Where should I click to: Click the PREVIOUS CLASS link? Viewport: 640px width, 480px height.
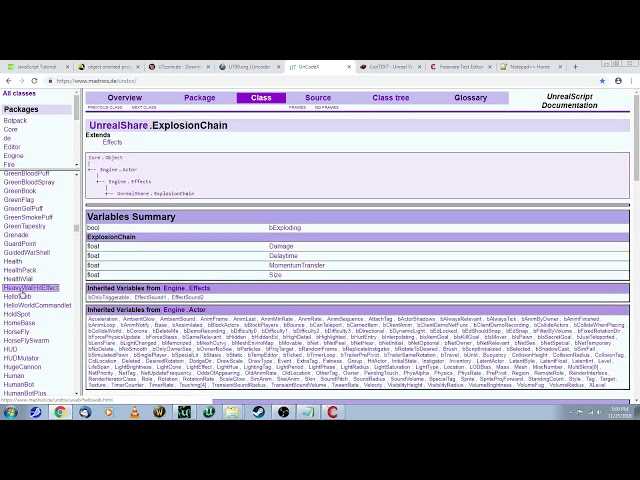[x=105, y=107]
